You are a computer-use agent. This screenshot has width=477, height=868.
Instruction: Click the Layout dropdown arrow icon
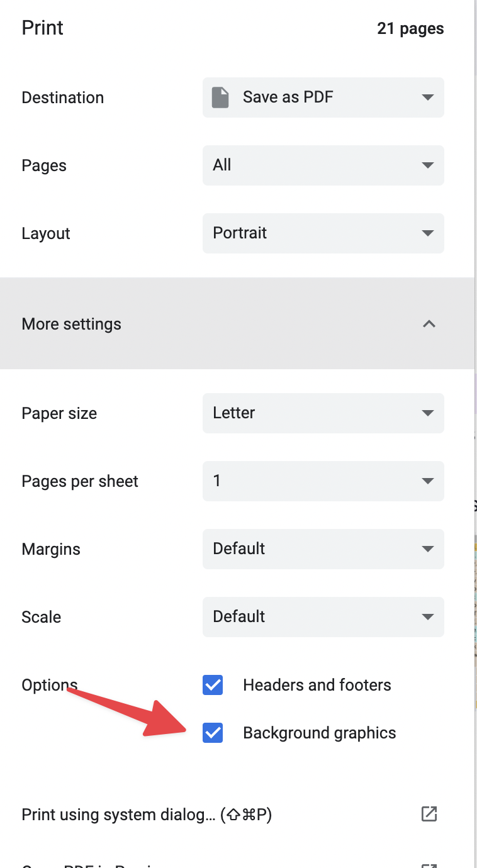(x=428, y=233)
